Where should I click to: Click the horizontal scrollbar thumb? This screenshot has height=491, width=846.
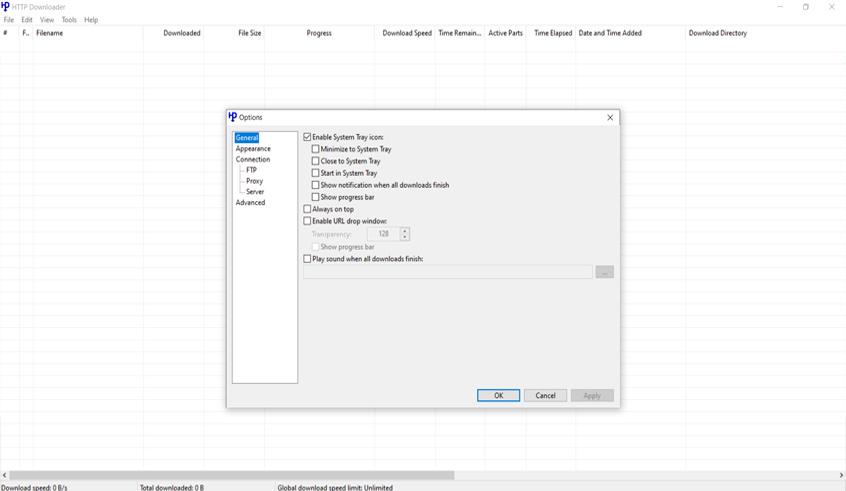tap(231, 475)
